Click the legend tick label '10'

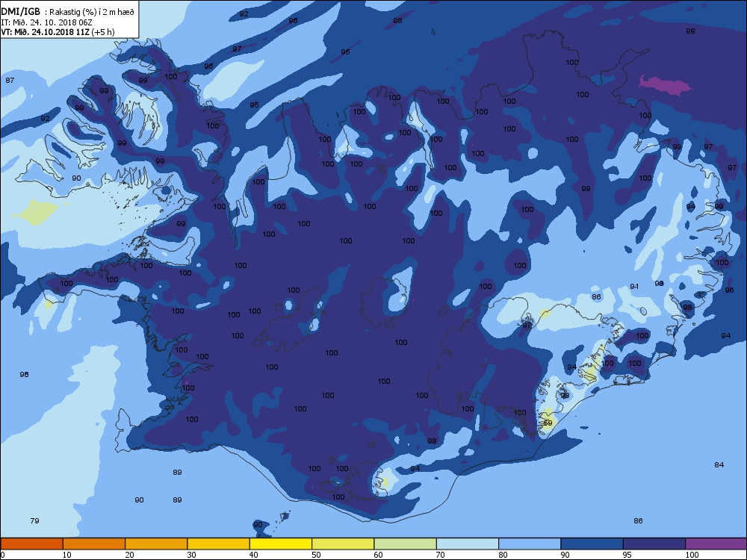[x=66, y=555]
